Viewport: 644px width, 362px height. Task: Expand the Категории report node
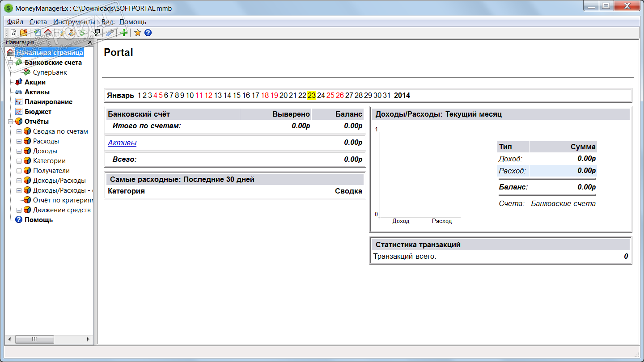pos(18,161)
